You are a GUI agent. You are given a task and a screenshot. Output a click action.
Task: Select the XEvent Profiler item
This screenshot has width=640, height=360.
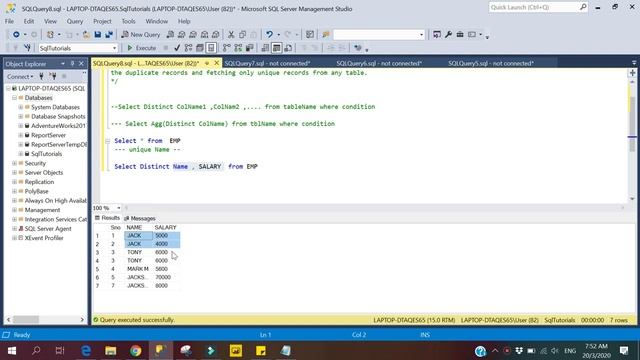tap(44, 238)
